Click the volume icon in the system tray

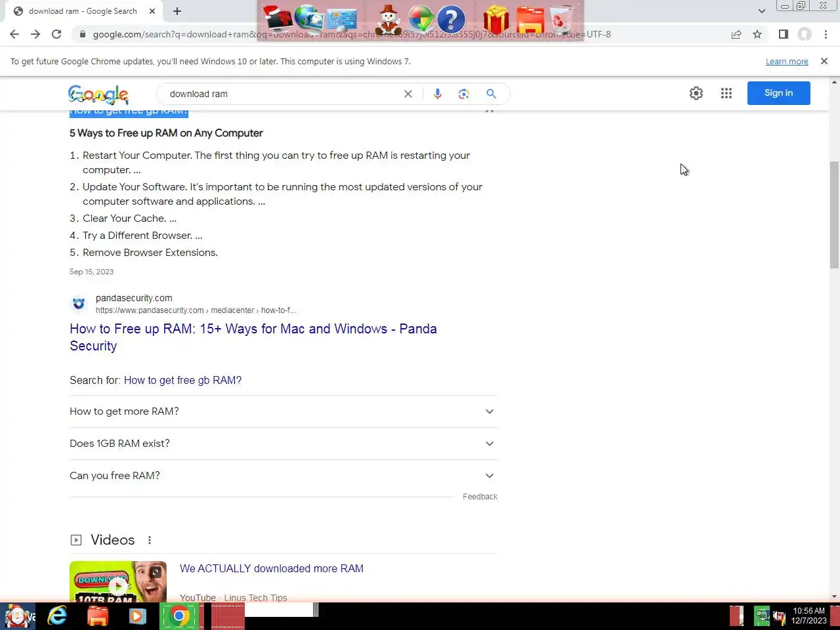(x=779, y=616)
